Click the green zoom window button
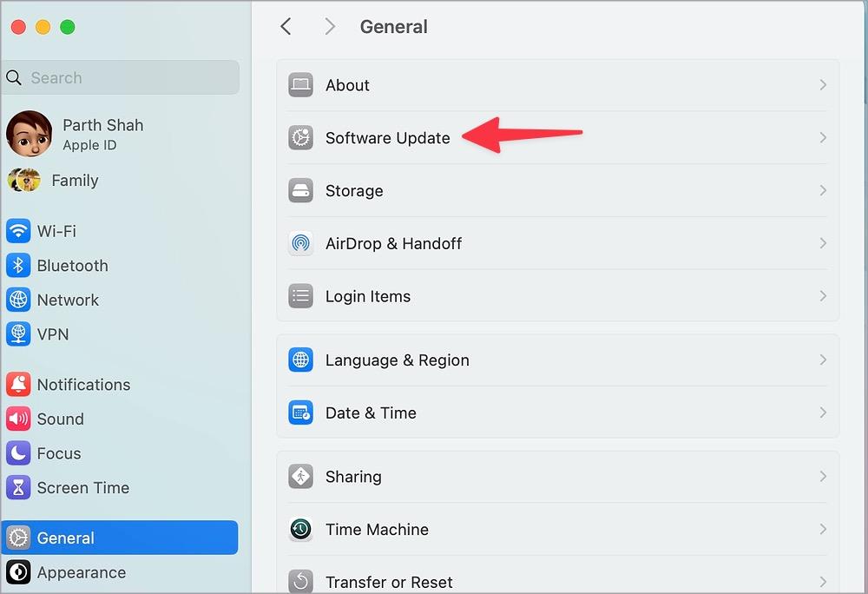 click(68, 27)
